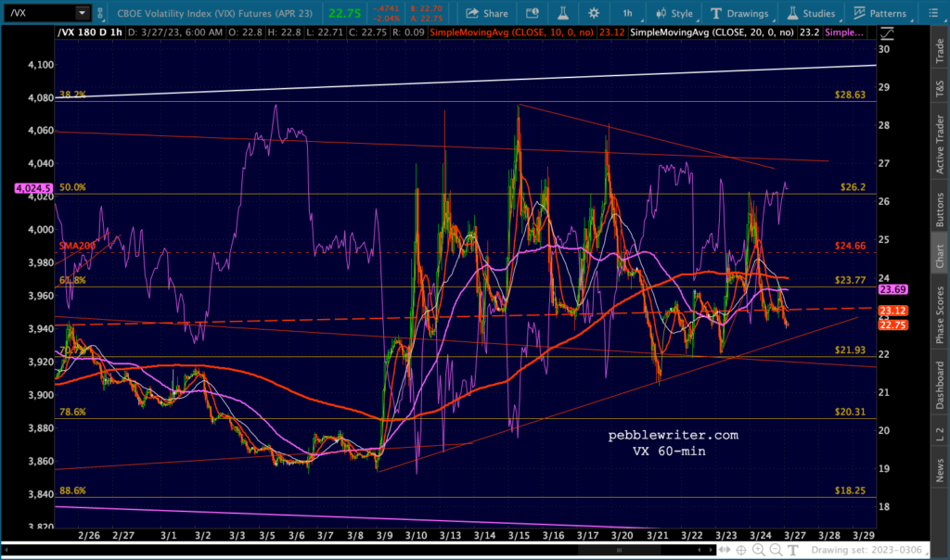Open the Studies menu

point(812,13)
